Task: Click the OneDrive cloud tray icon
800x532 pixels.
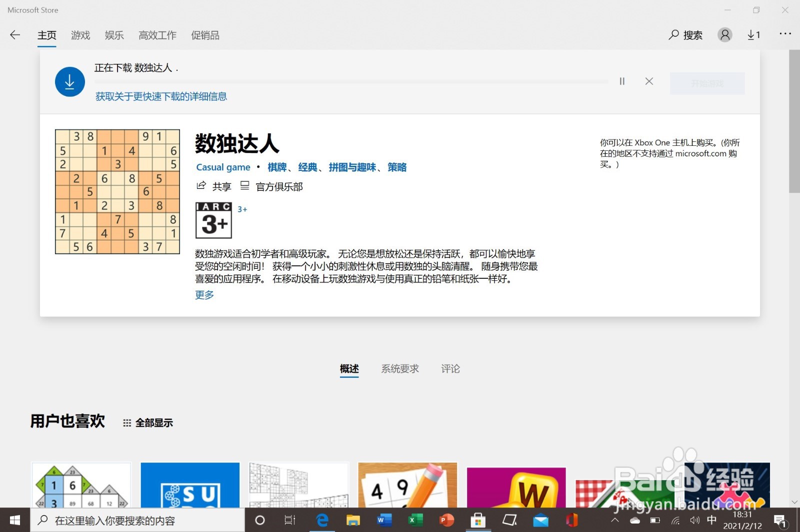Action: pyautogui.click(x=635, y=521)
